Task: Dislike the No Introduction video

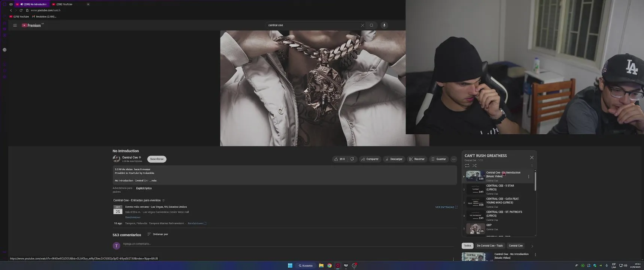Action: coord(352,159)
